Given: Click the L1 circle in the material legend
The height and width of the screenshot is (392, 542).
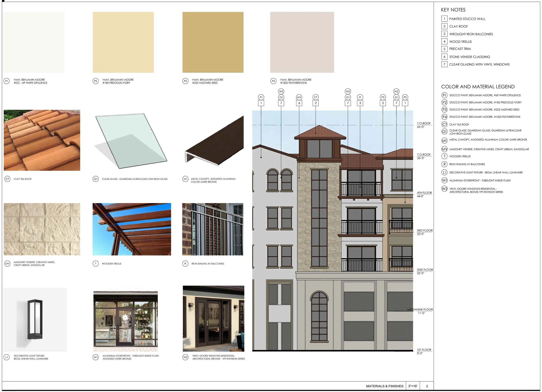Looking at the screenshot, I should tap(444, 172).
